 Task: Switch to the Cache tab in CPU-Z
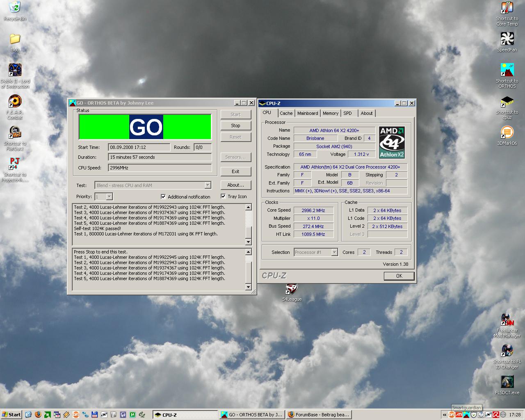pos(286,113)
